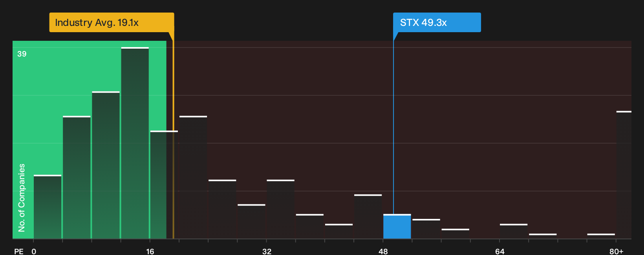Click the '80+' x-axis tick label
Viewport: 644px width, 255px height.
tap(617, 251)
